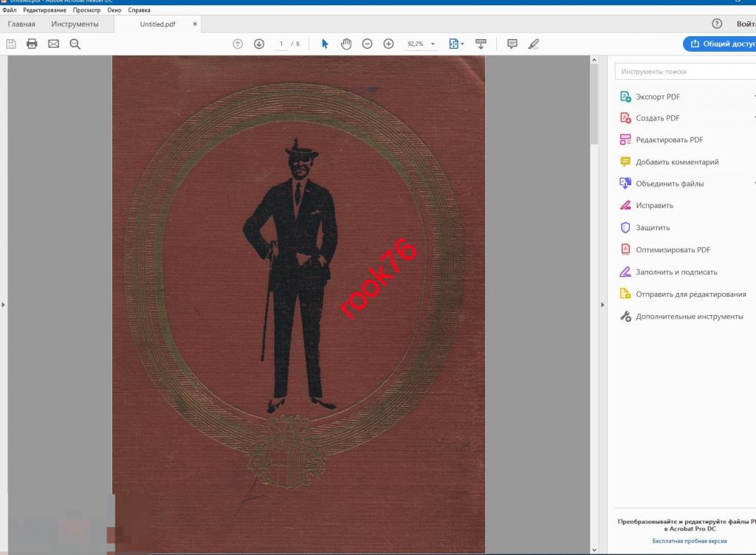
Task: Print the document using printer icon
Action: [x=32, y=44]
